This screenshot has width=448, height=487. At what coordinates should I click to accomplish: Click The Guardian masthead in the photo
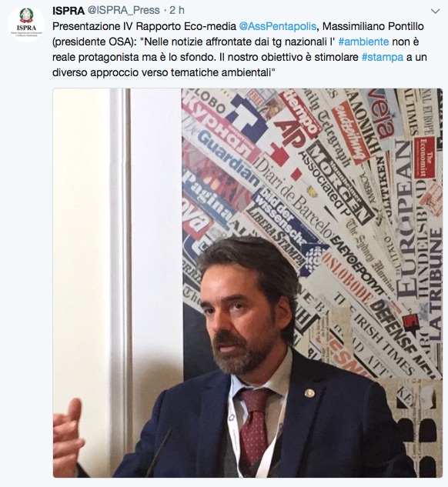point(227,158)
